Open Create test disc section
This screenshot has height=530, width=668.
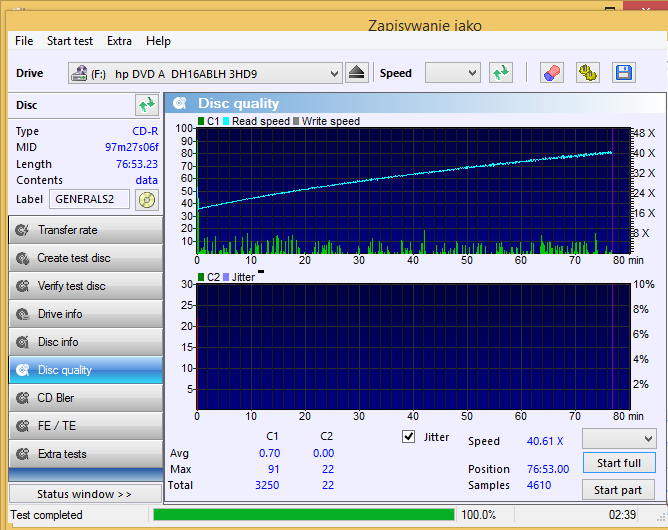(86, 258)
